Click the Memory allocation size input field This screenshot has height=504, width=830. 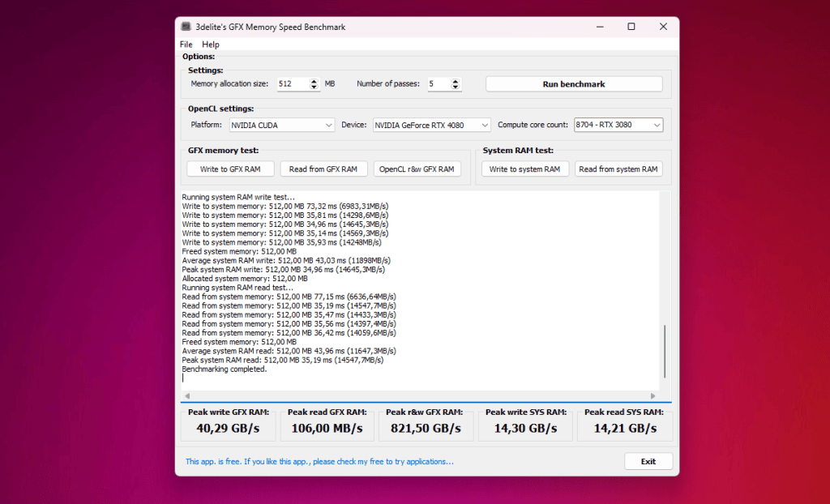pyautogui.click(x=291, y=84)
